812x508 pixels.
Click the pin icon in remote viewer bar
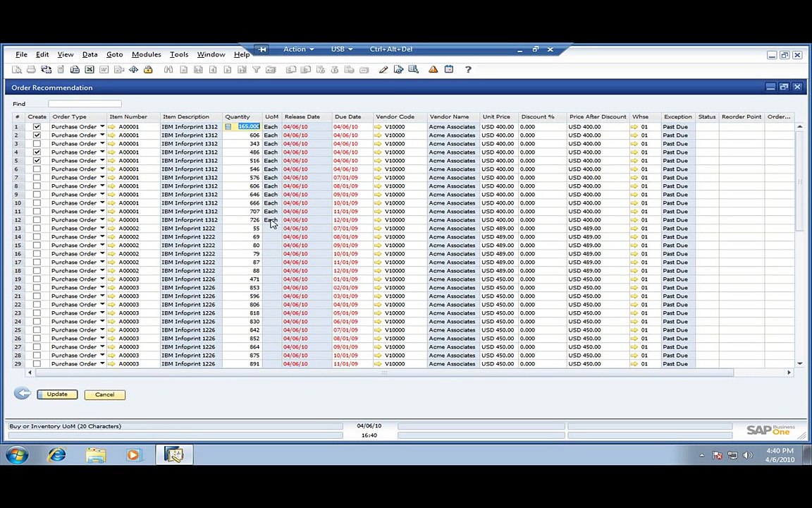pos(262,49)
